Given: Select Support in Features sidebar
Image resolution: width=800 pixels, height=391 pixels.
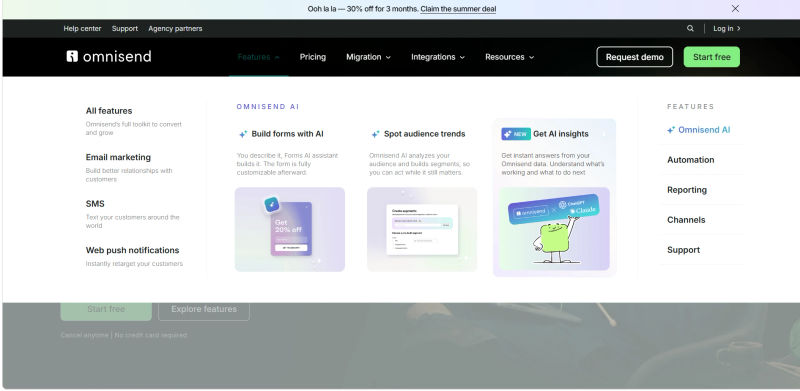Looking at the screenshot, I should [683, 250].
